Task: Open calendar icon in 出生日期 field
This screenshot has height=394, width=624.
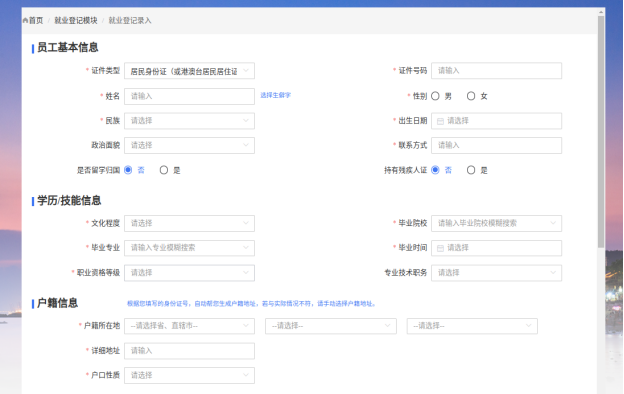Action: tap(440, 121)
